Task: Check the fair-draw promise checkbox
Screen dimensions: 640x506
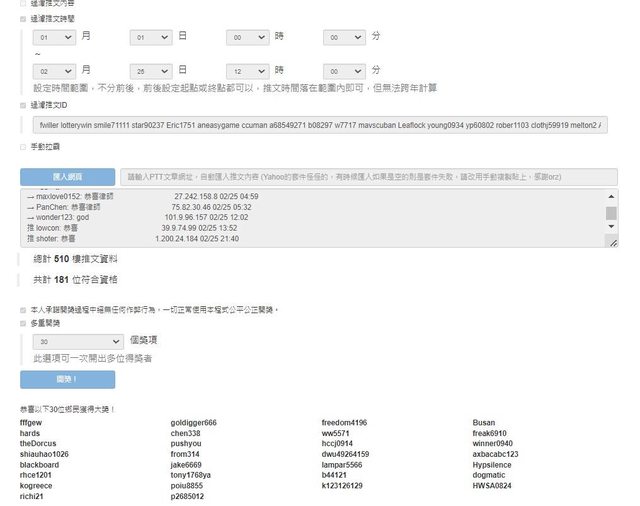Action: 23,309
